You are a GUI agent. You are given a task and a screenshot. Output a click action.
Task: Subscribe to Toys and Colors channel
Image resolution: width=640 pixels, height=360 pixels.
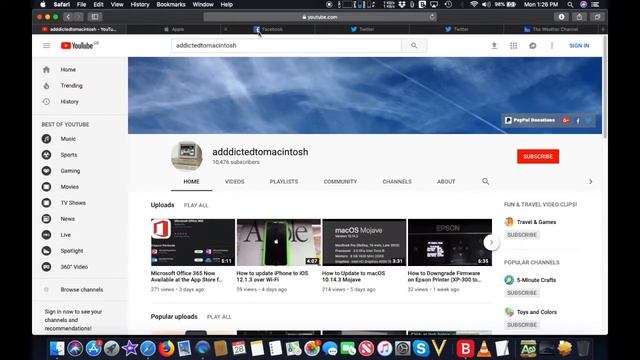[522, 325]
